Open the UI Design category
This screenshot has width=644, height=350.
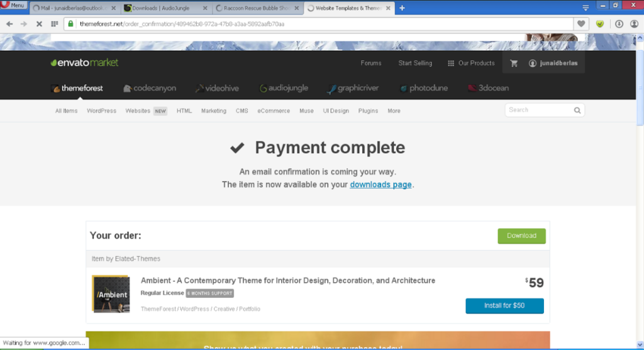336,111
